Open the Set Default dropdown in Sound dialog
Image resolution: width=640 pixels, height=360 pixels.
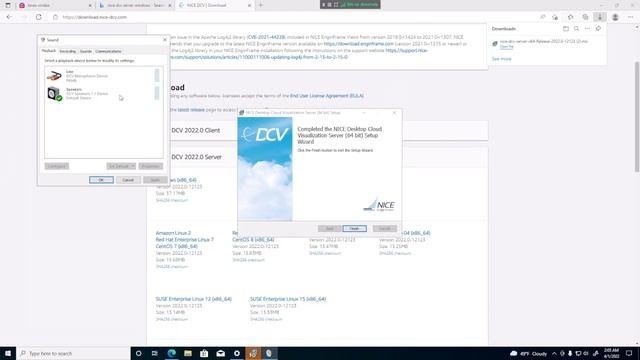pyautogui.click(x=121, y=166)
